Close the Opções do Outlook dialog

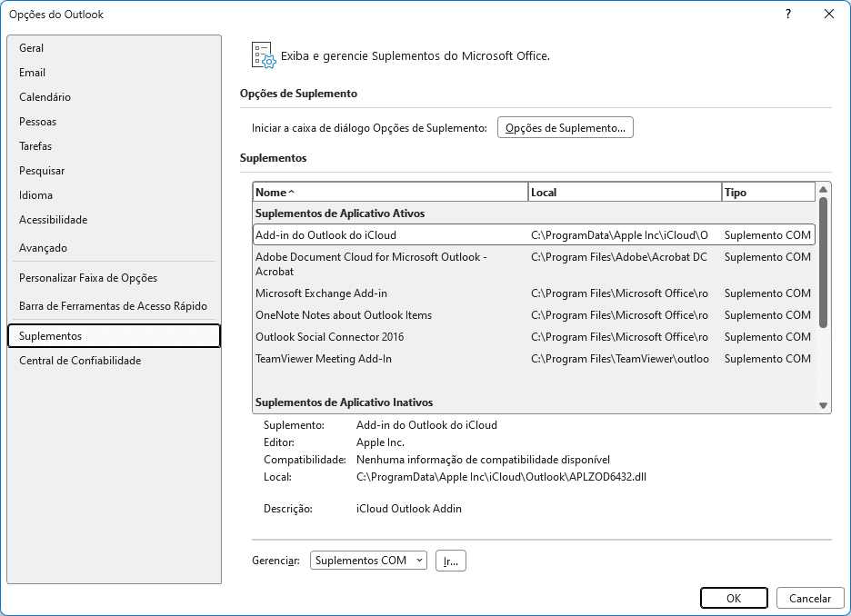coord(829,15)
